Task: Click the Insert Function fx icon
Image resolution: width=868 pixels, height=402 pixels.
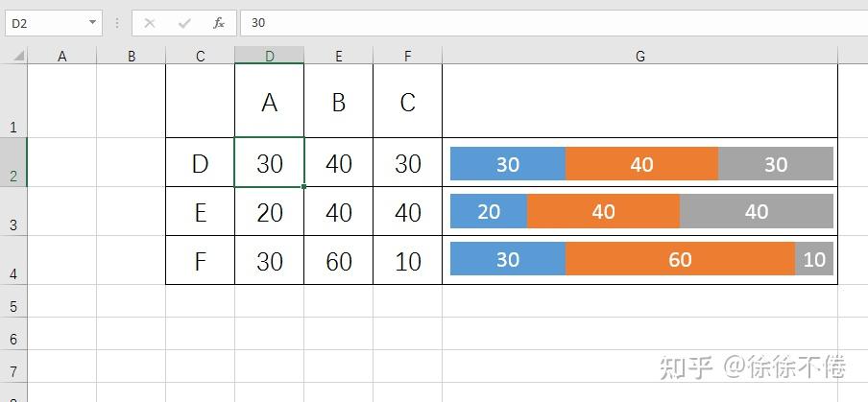Action: pos(219,23)
